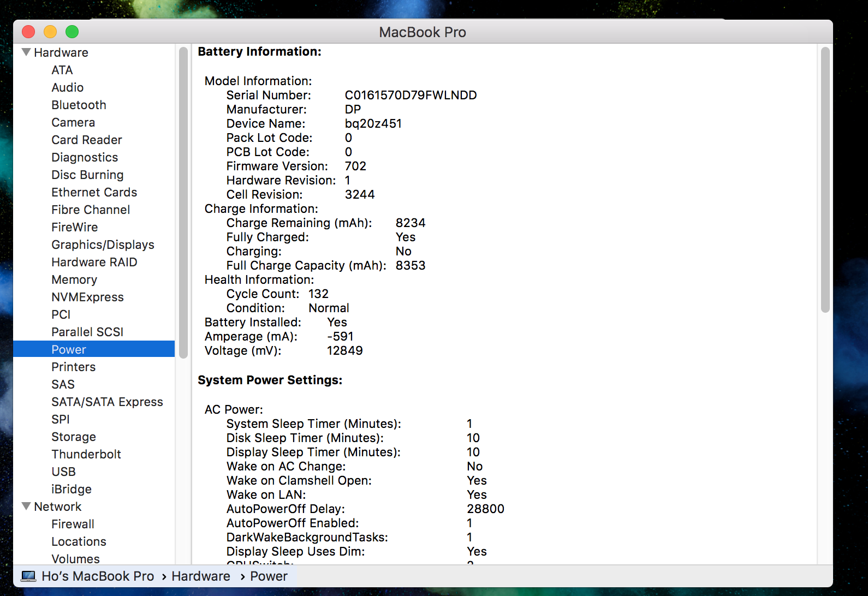Select Camera in the sidebar
Viewport: 868px width, 596px height.
tap(73, 122)
